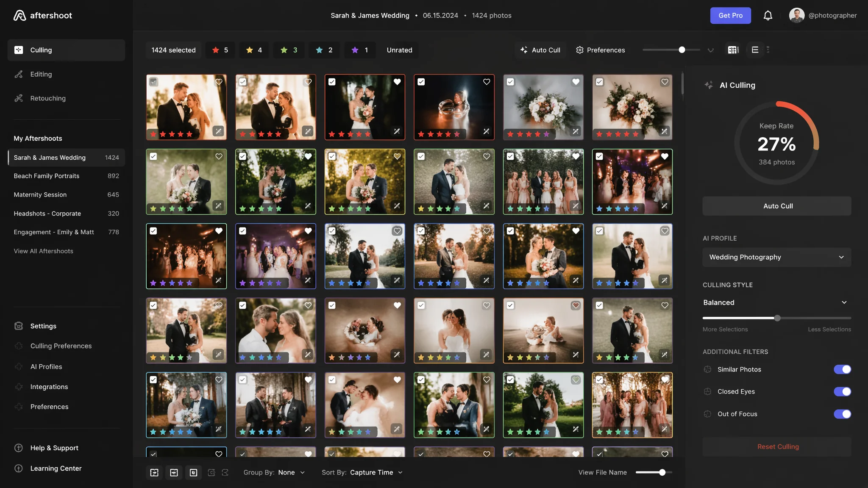Click the thumbnail size slider handle
This screenshot has height=488, width=868.
[x=682, y=50]
